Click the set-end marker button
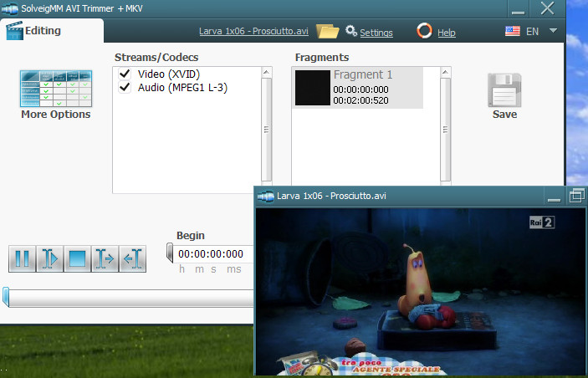Viewport: 588px width, 378px height. click(x=132, y=258)
